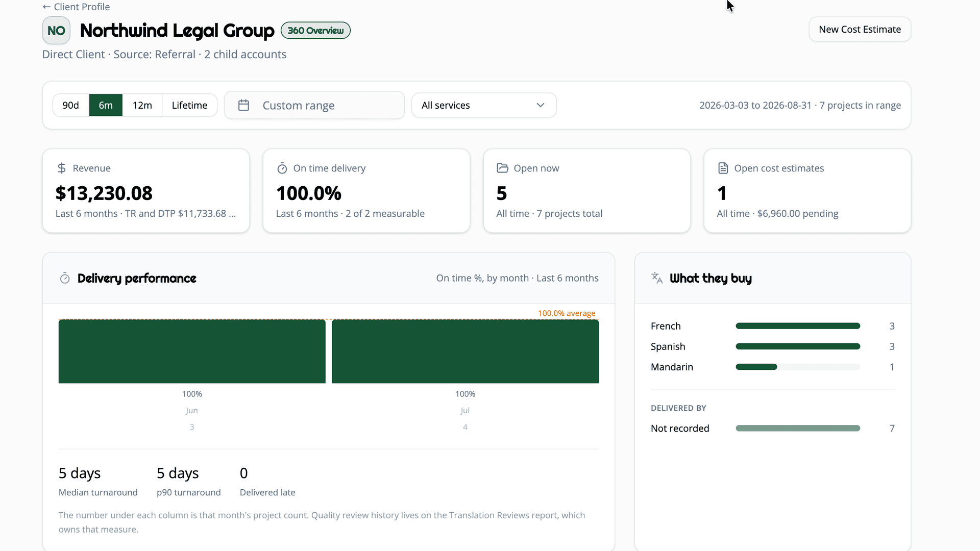Click '7 projects total' text
The width and height of the screenshot is (980, 551).
[569, 213]
